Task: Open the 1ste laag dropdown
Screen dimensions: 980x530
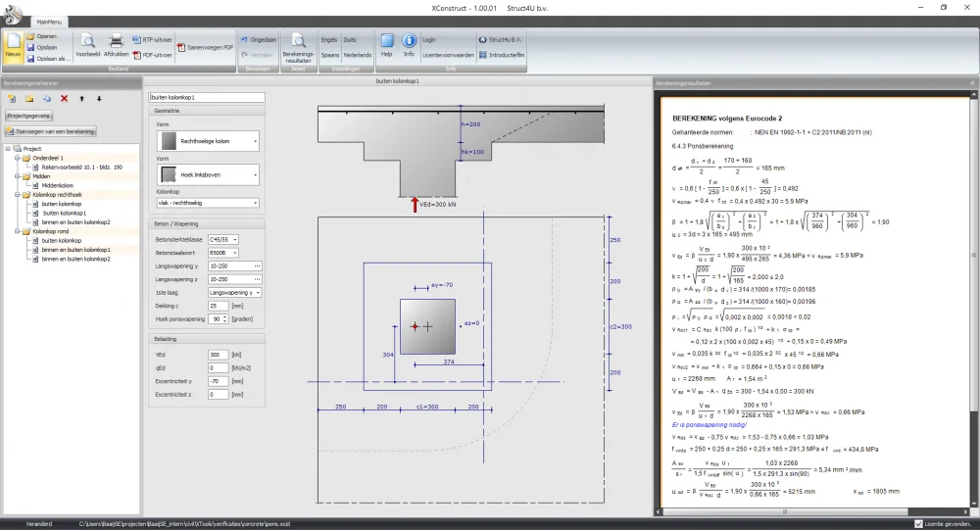Action: tap(234, 293)
